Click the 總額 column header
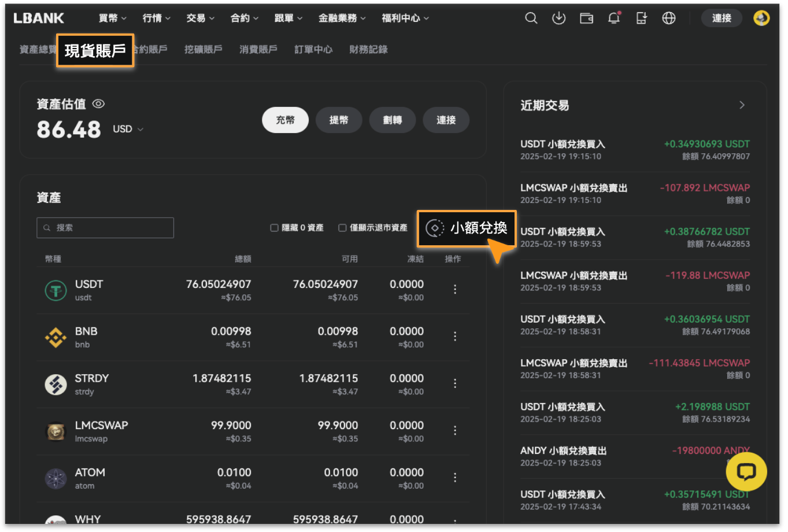The height and width of the screenshot is (532, 788). (x=243, y=259)
